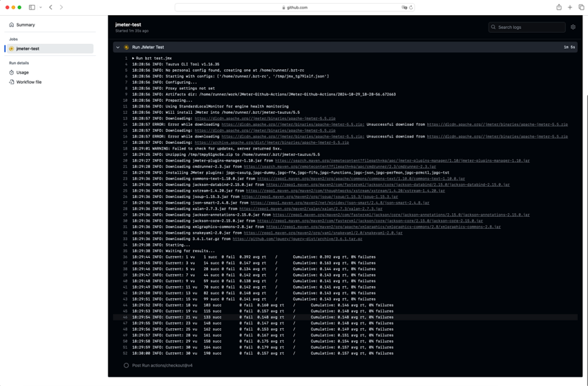Collapse the Run JMeter Test step
The width and height of the screenshot is (588, 386).
tap(117, 47)
